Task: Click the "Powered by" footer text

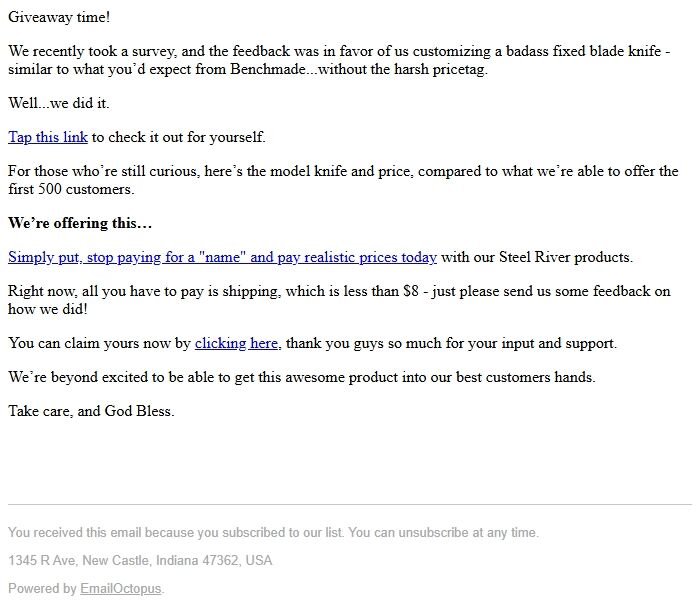Action: point(42,588)
